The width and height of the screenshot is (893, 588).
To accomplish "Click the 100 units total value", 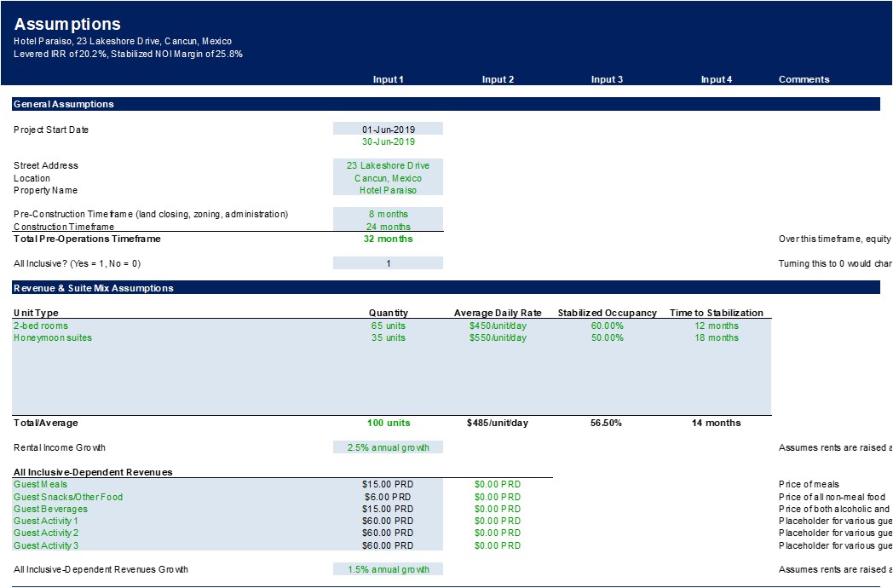I will click(389, 423).
